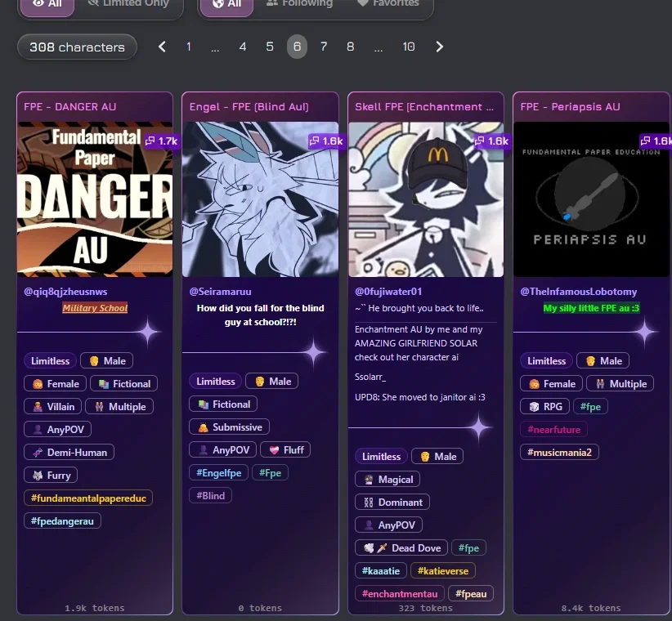The image size is (672, 621).
Task: Open the Skell FPE Enchantment card title
Action: pyautogui.click(x=424, y=107)
